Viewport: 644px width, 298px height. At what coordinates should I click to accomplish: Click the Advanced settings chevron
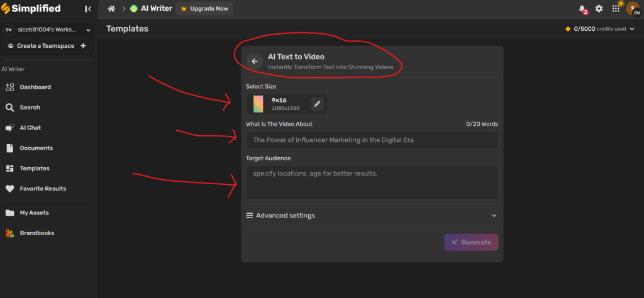tap(494, 216)
